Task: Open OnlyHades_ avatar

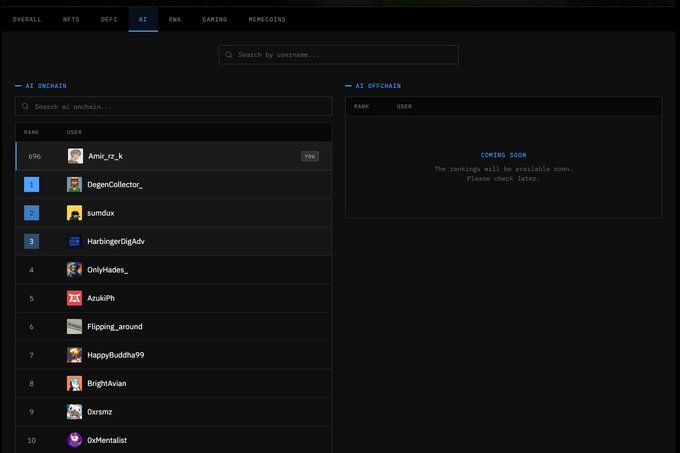Action: pyautogui.click(x=75, y=270)
